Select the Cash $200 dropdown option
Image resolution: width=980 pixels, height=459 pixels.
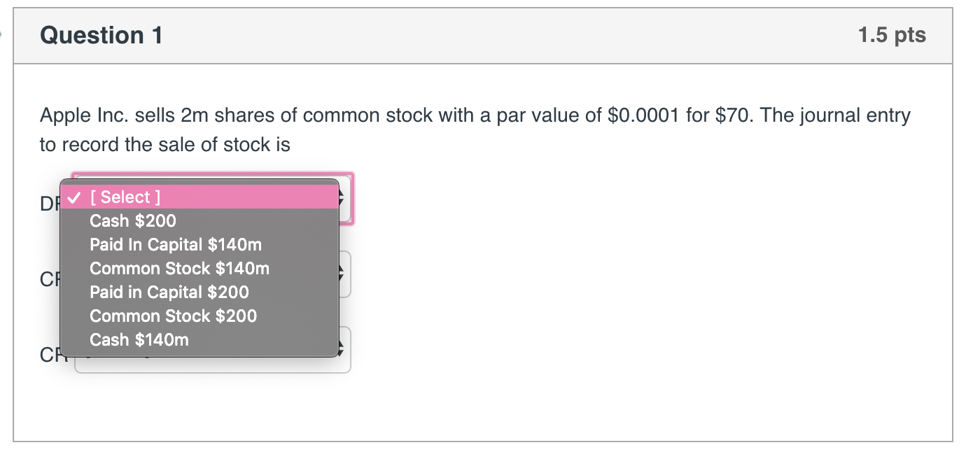point(133,220)
